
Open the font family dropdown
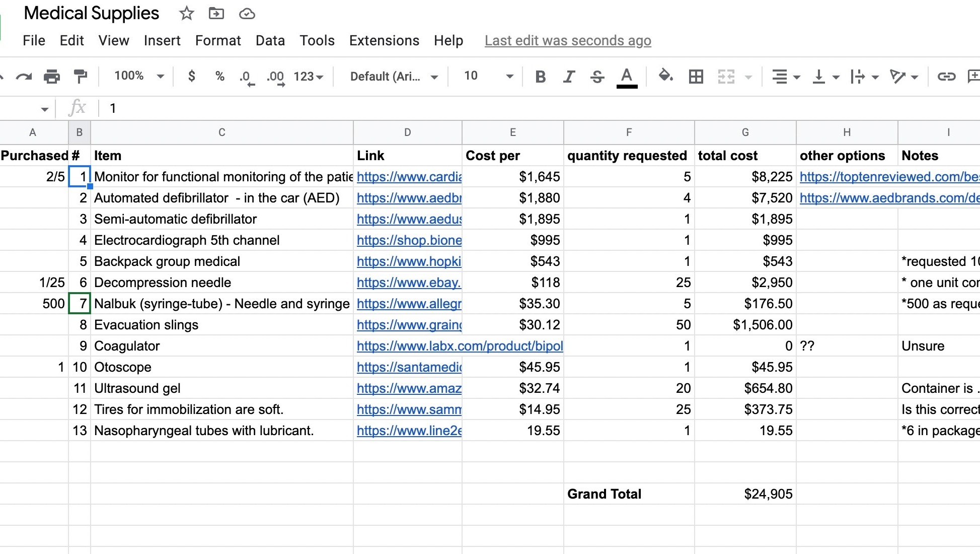point(394,77)
